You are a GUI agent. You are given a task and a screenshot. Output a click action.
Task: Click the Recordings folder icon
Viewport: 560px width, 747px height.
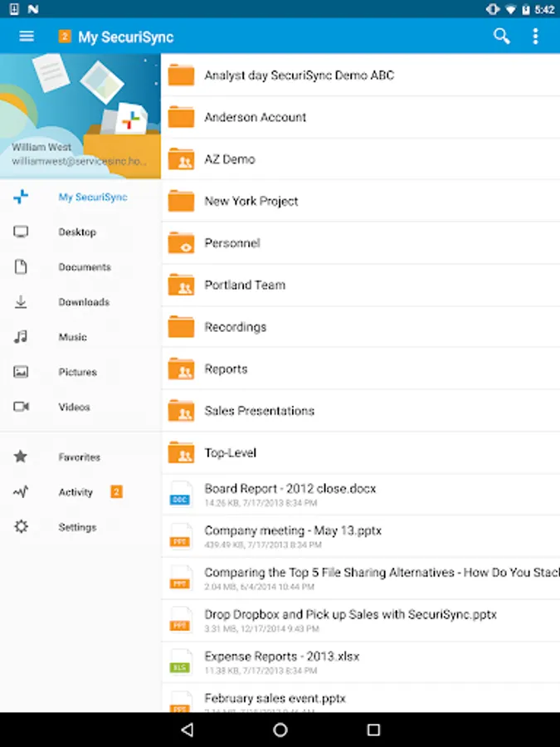tap(182, 326)
